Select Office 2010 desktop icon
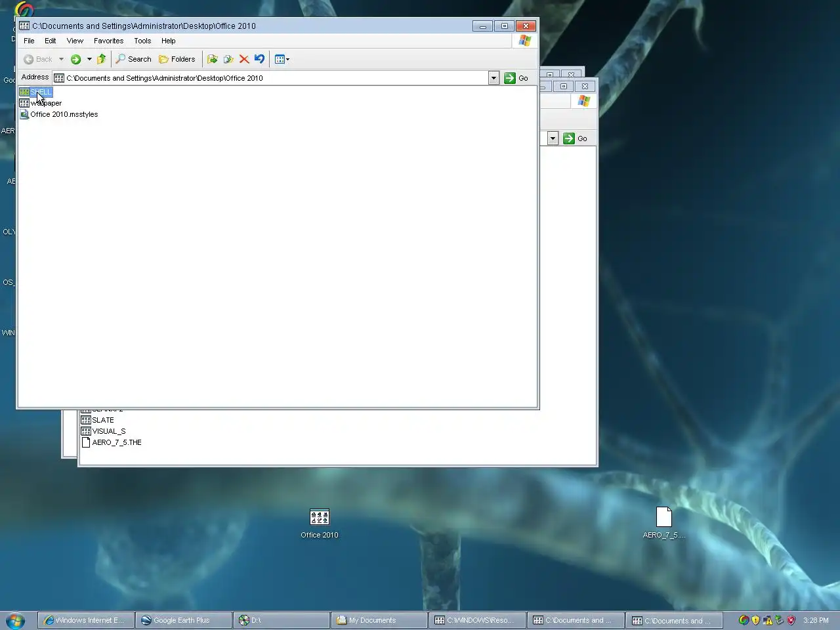 [x=320, y=523]
